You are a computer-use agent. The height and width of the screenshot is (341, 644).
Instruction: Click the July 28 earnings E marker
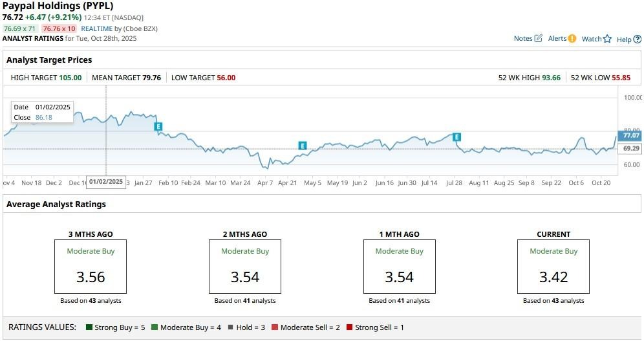pyautogui.click(x=456, y=137)
